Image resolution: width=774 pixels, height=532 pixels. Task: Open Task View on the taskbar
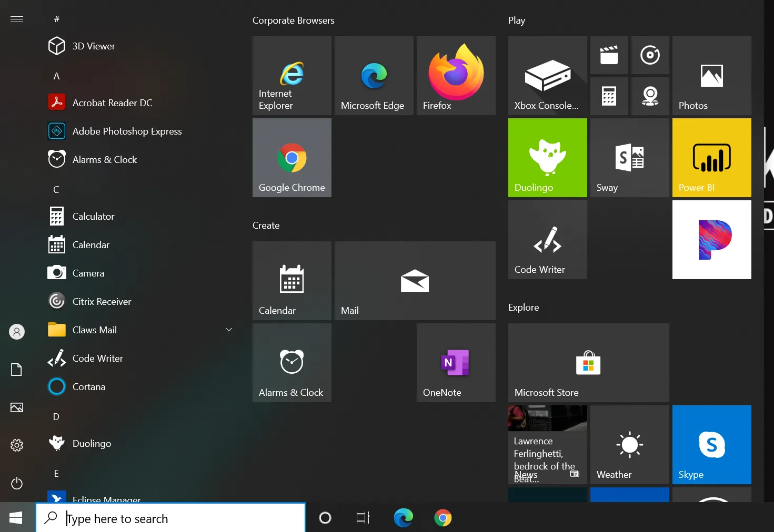(363, 518)
